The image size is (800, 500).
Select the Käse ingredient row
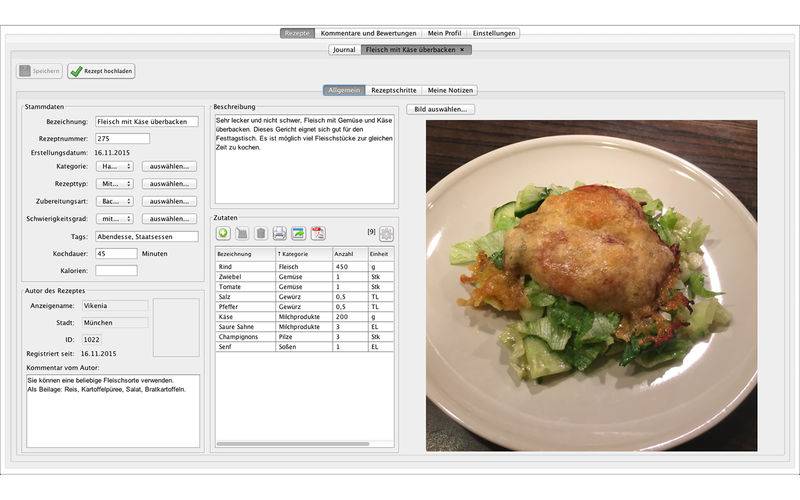(305, 316)
